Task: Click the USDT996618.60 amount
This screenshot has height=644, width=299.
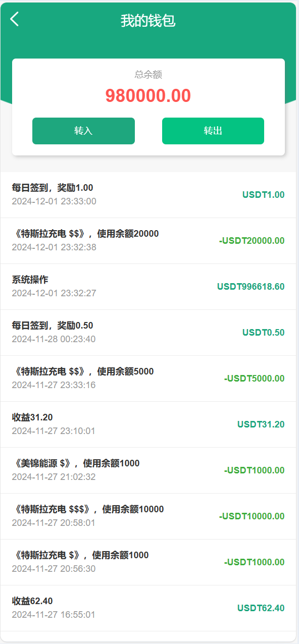Action: [251, 287]
